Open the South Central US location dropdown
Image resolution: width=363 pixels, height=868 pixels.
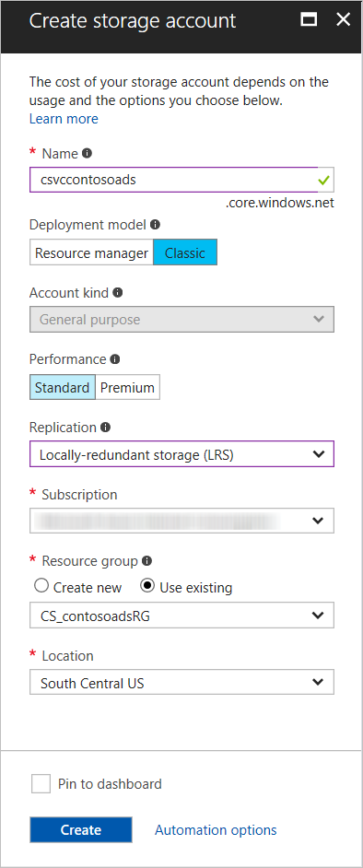tap(181, 682)
